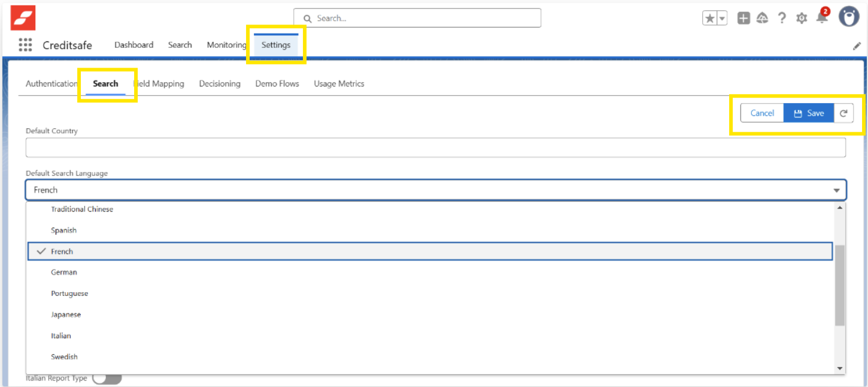Viewport: 868px width, 387px height.
Task: Choose French in the language list
Action: point(430,252)
